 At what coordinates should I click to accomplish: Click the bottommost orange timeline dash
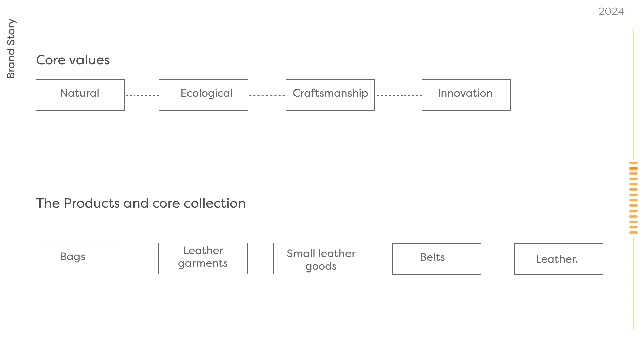click(x=633, y=232)
